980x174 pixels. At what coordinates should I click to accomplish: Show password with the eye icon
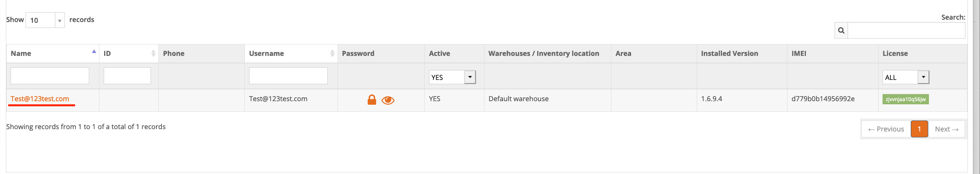(x=388, y=100)
